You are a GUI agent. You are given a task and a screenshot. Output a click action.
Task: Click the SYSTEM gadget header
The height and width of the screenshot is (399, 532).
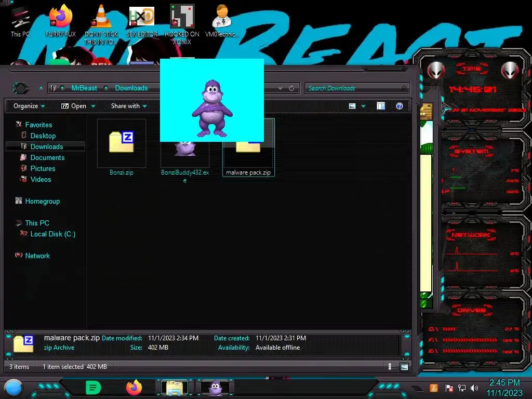pyautogui.click(x=472, y=151)
